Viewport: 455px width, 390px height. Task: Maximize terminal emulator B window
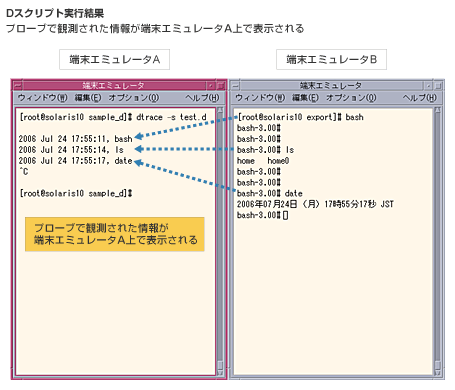click(x=438, y=86)
